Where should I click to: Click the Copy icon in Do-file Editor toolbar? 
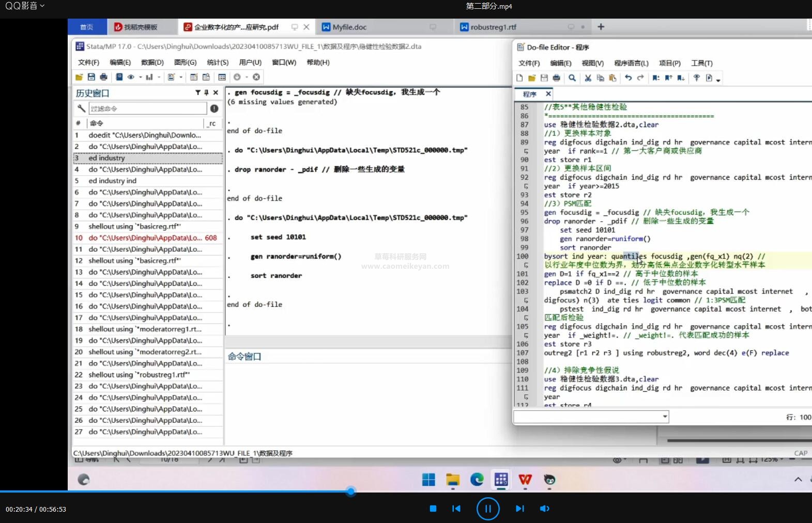(600, 78)
